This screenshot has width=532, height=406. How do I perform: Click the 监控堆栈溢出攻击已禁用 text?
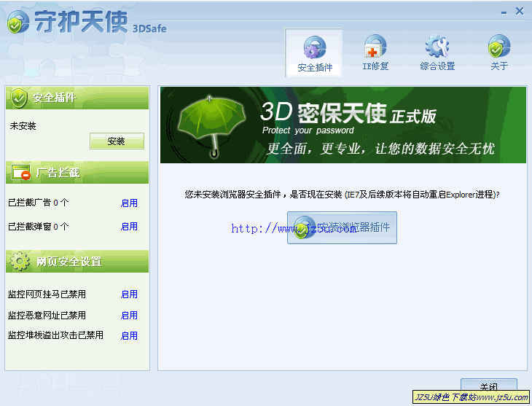click(x=55, y=335)
